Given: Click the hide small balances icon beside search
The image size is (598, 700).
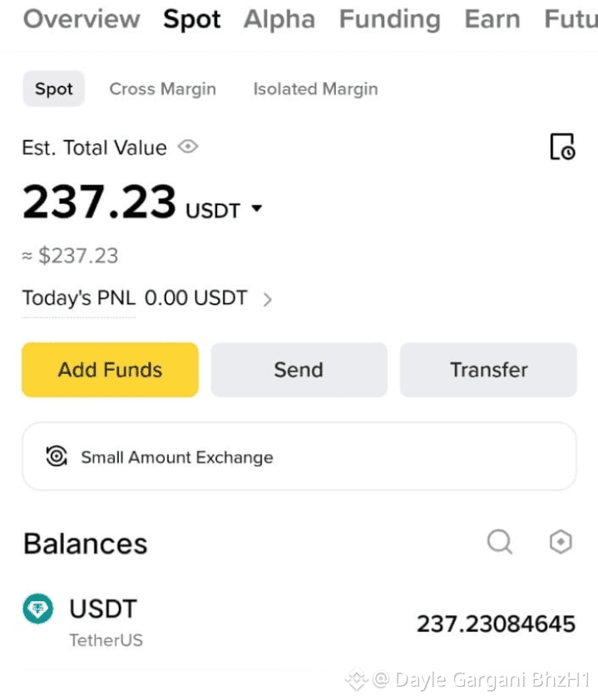Looking at the screenshot, I should point(560,542).
